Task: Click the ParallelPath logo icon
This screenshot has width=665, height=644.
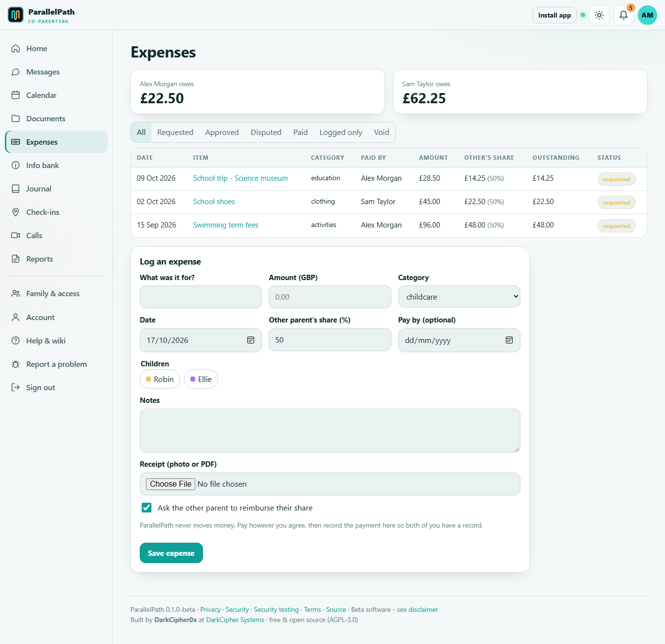Action: click(x=16, y=15)
